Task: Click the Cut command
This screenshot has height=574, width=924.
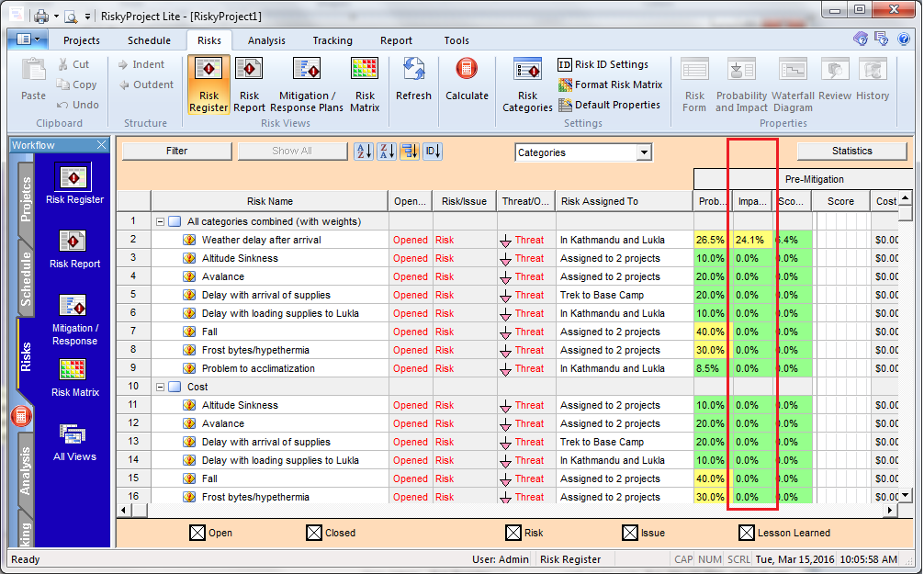Action: [x=73, y=65]
